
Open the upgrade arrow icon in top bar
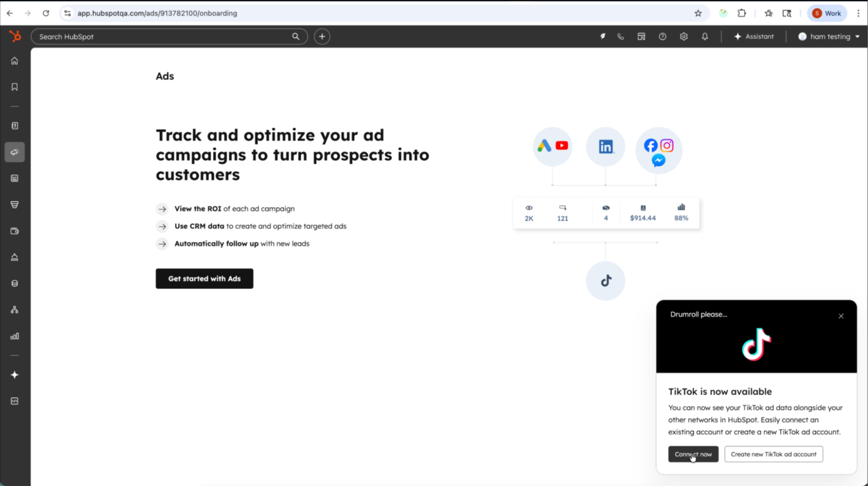tap(603, 36)
